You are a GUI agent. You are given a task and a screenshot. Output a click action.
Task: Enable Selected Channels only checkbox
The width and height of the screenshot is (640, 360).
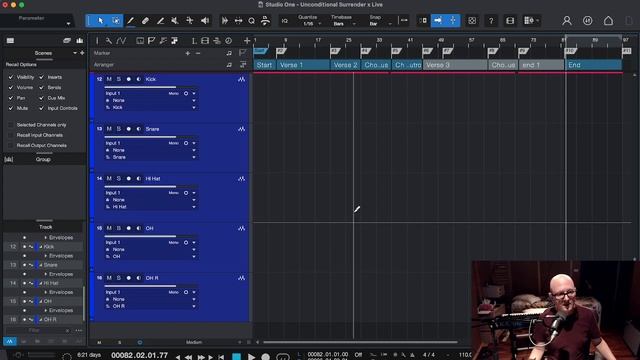(11, 125)
